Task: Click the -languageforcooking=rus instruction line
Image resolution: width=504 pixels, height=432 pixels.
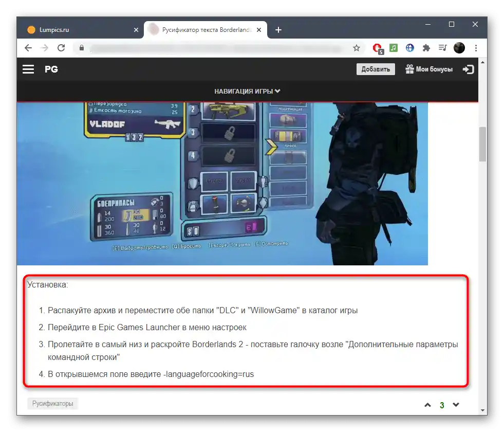Action: [x=151, y=374]
